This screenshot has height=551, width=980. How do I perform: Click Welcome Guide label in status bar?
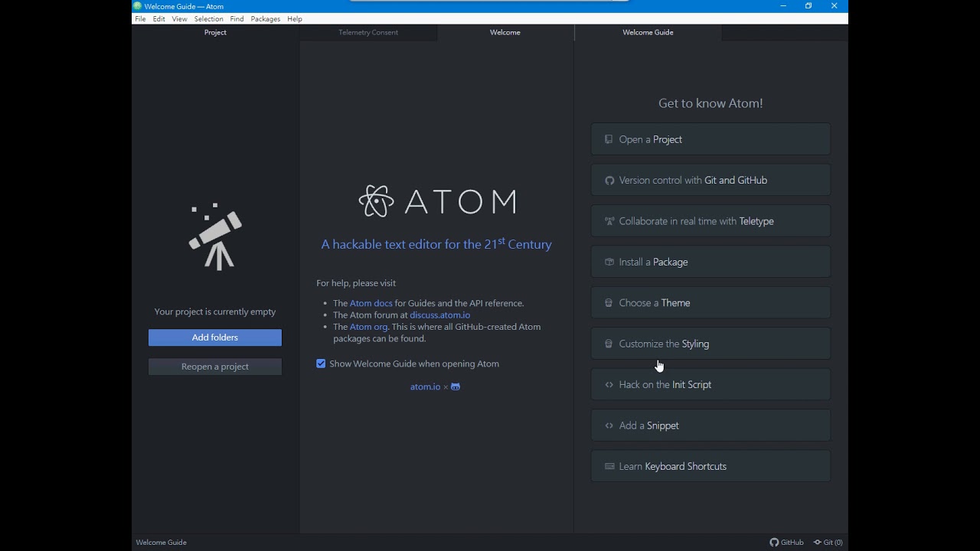click(x=162, y=543)
